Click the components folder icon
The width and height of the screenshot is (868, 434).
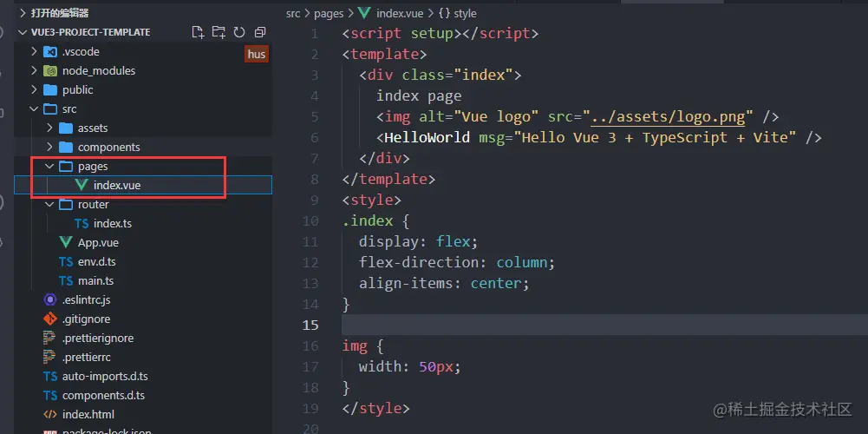(x=66, y=147)
